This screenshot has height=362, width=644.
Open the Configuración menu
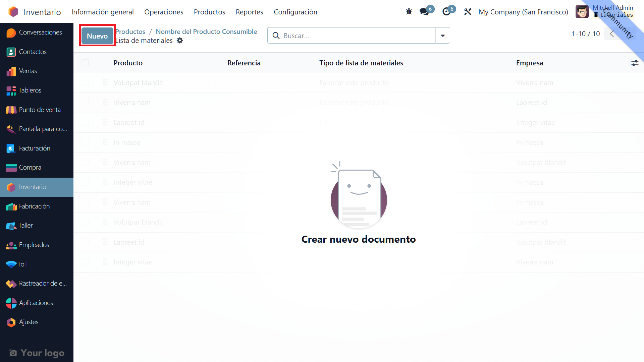coord(295,12)
